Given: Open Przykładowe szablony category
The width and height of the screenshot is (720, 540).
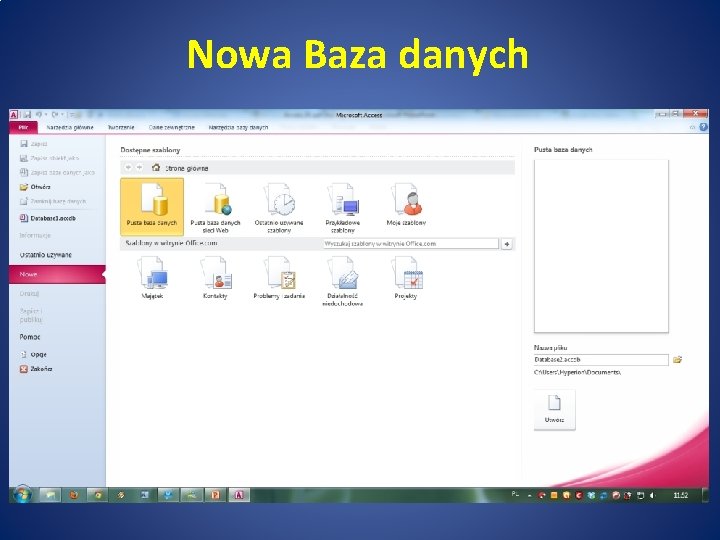Looking at the screenshot, I should point(343,207).
